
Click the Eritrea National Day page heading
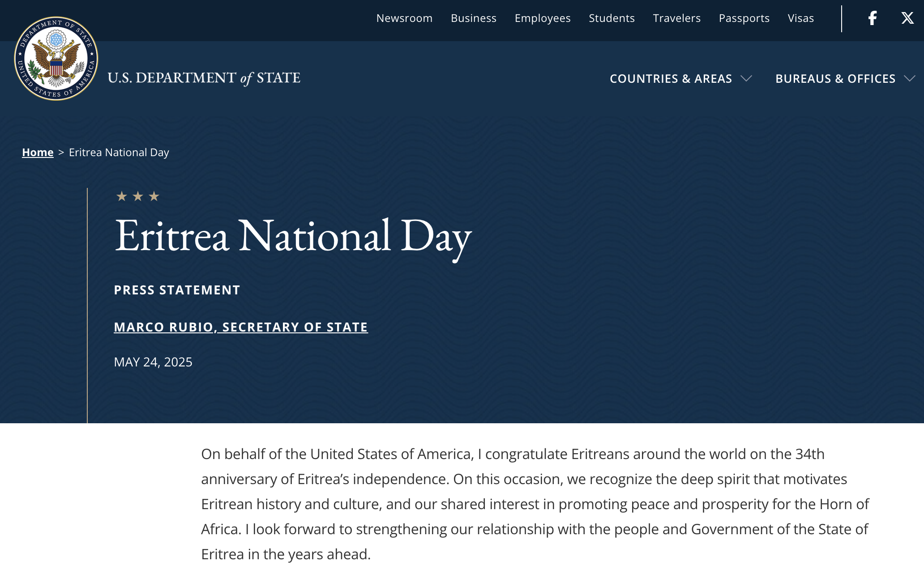click(293, 236)
